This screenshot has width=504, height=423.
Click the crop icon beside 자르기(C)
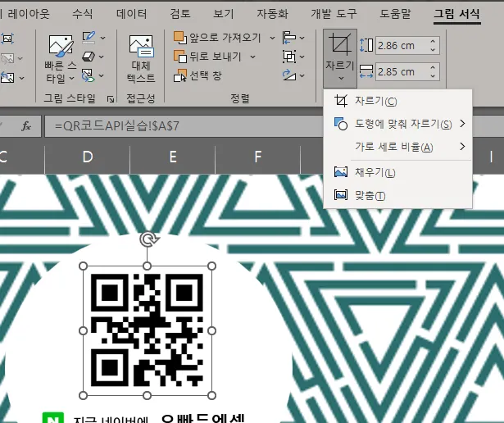tap(341, 101)
